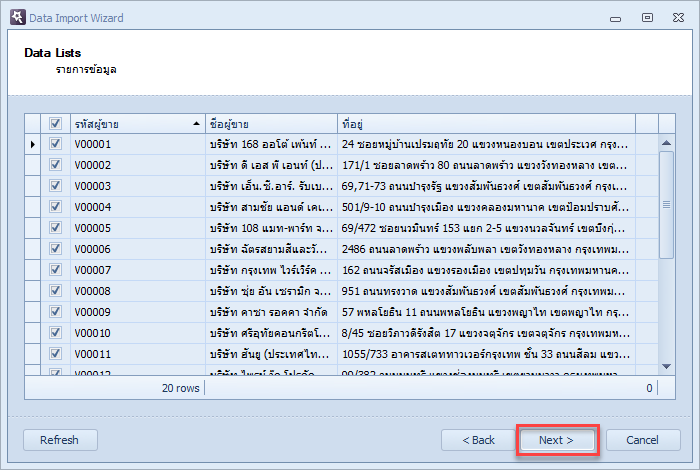Viewport: 700px width, 470px height.
Task: Select address starting 501/9-10 ถนนบำรุงเมือง
Action: click(x=486, y=207)
